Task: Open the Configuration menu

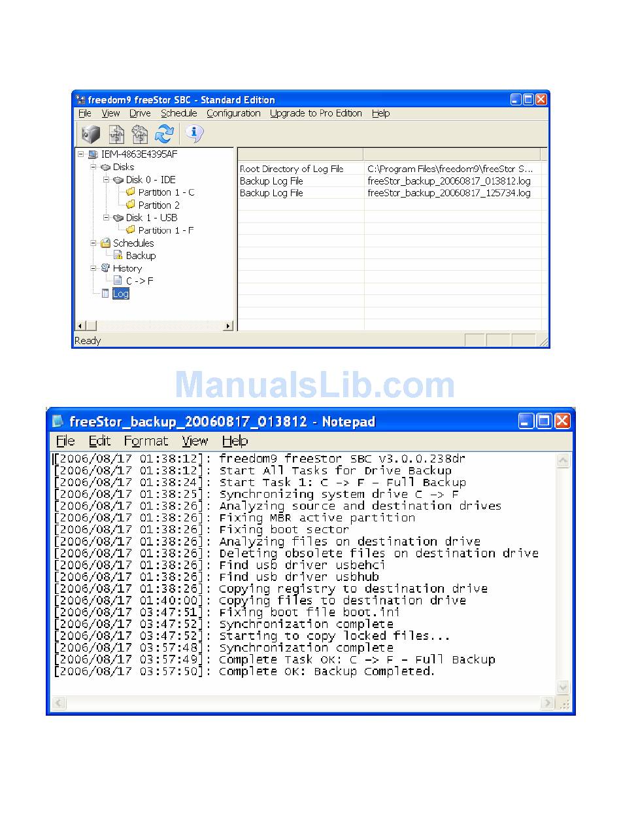Action: (233, 113)
